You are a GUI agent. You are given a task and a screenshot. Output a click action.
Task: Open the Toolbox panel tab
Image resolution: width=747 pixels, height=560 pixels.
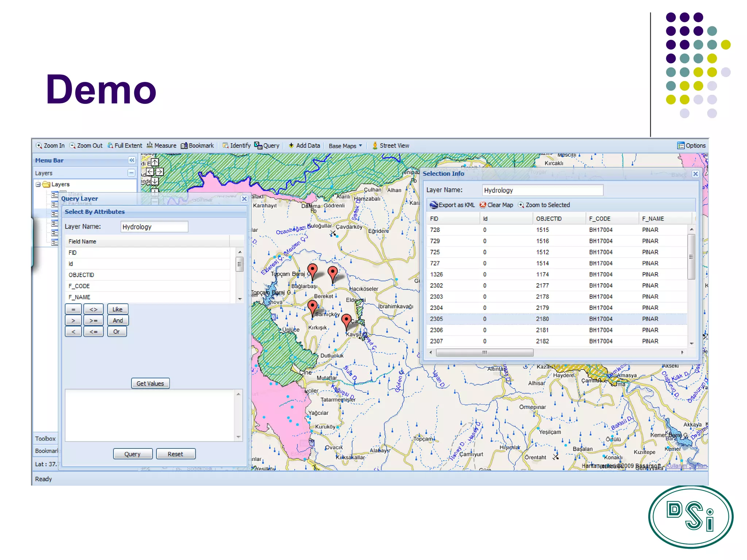coord(45,439)
